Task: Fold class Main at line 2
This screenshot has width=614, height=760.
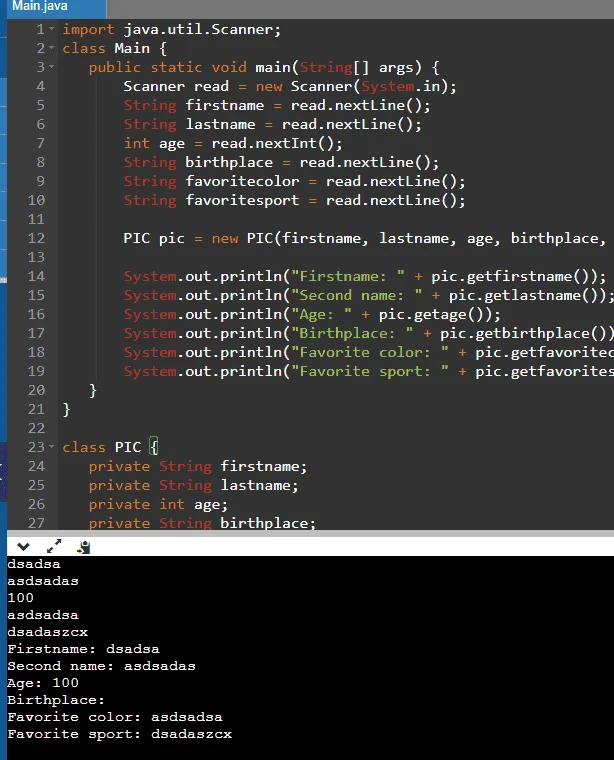Action: pyautogui.click(x=51, y=48)
